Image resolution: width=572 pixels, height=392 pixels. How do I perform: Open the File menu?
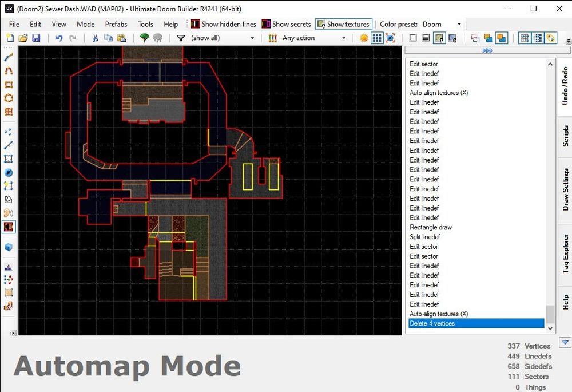tap(14, 24)
